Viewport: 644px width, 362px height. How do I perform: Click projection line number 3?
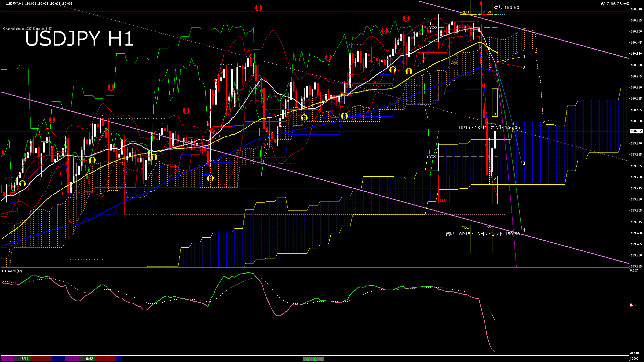coord(524,163)
